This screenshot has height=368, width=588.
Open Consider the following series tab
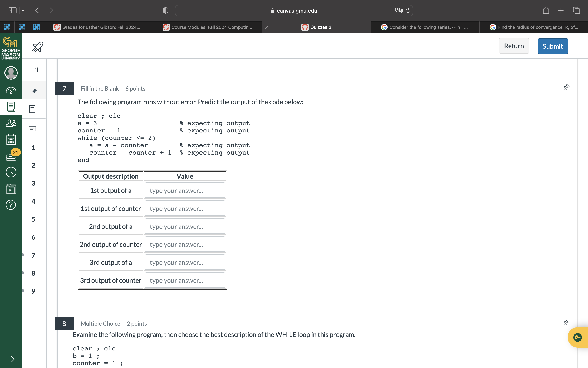(425, 27)
